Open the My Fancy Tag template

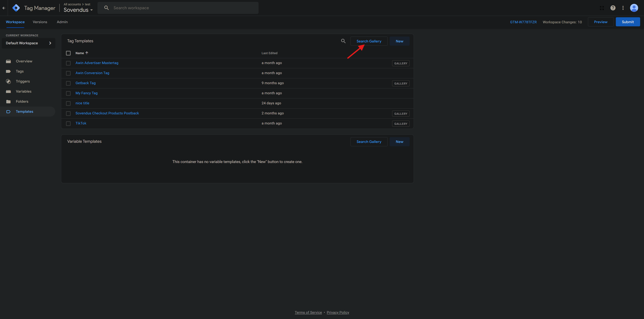pos(87,93)
